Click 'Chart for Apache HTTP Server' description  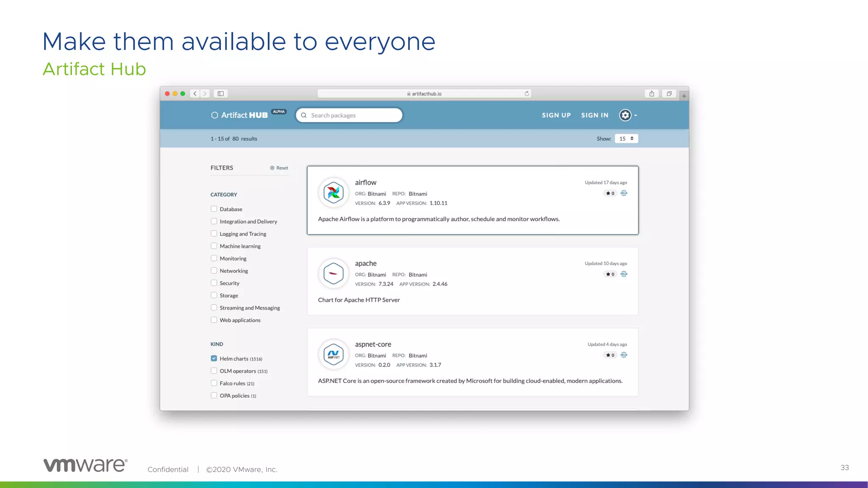click(x=359, y=300)
